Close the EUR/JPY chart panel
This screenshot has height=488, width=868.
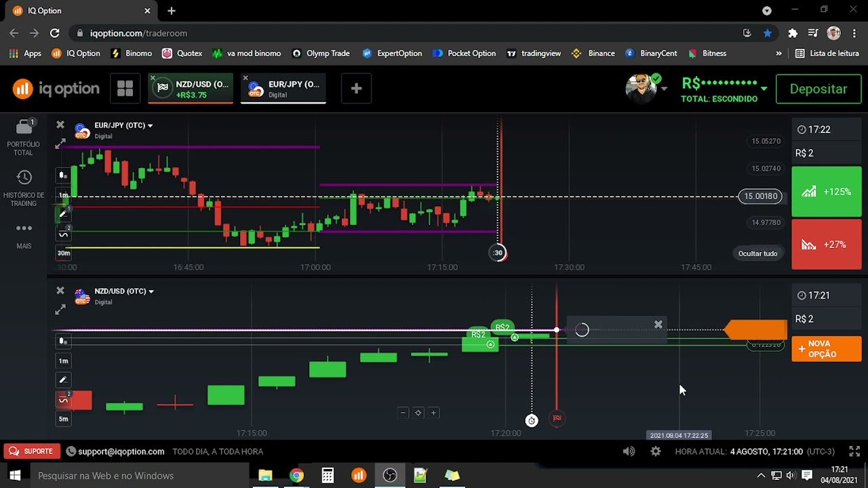pos(60,125)
